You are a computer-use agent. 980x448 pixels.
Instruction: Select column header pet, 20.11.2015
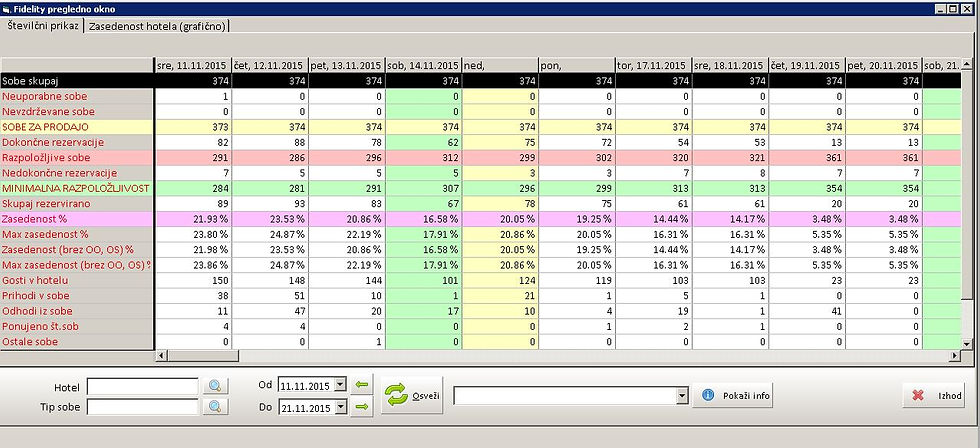[x=883, y=65]
